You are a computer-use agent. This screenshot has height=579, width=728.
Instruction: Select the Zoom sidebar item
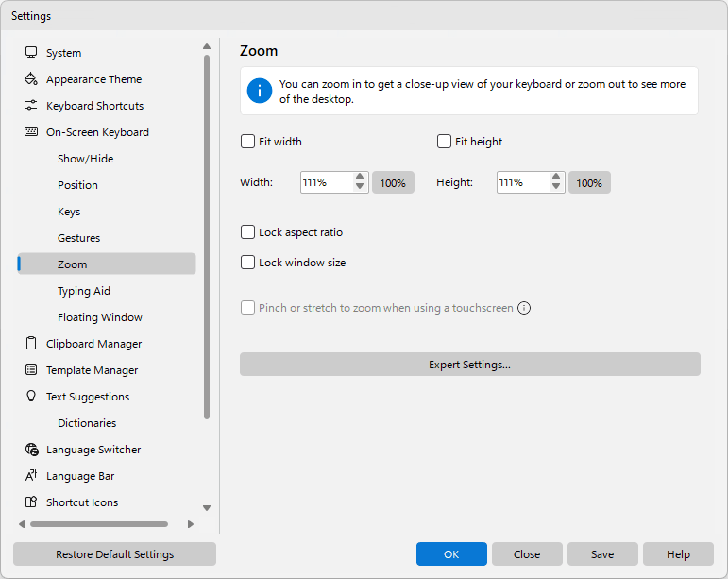[107, 264]
